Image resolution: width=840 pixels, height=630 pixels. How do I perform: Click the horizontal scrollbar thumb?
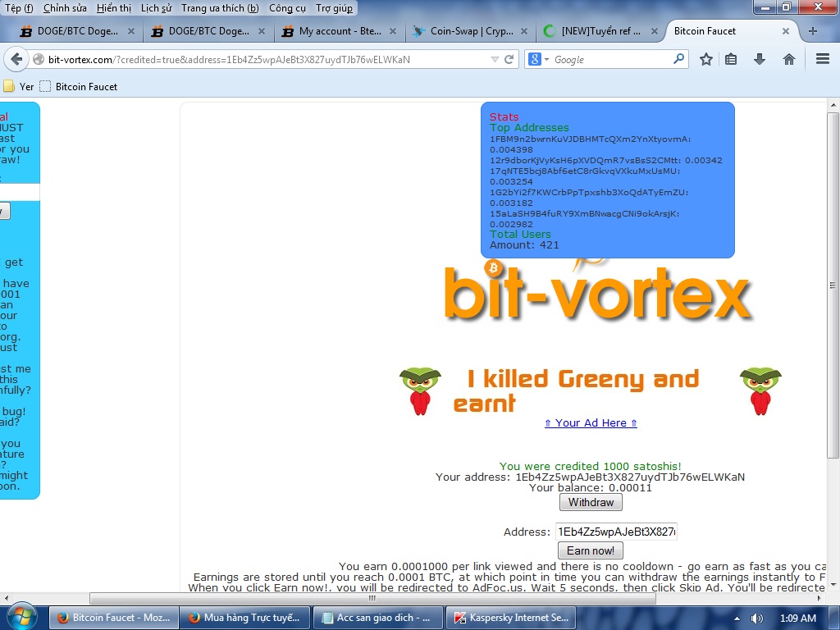(x=372, y=598)
